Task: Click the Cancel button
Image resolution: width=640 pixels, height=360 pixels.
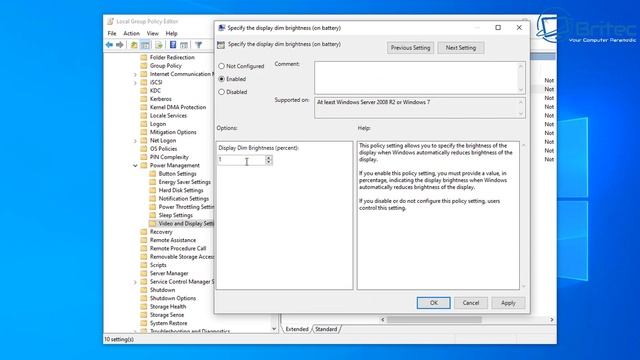Action: (x=471, y=303)
